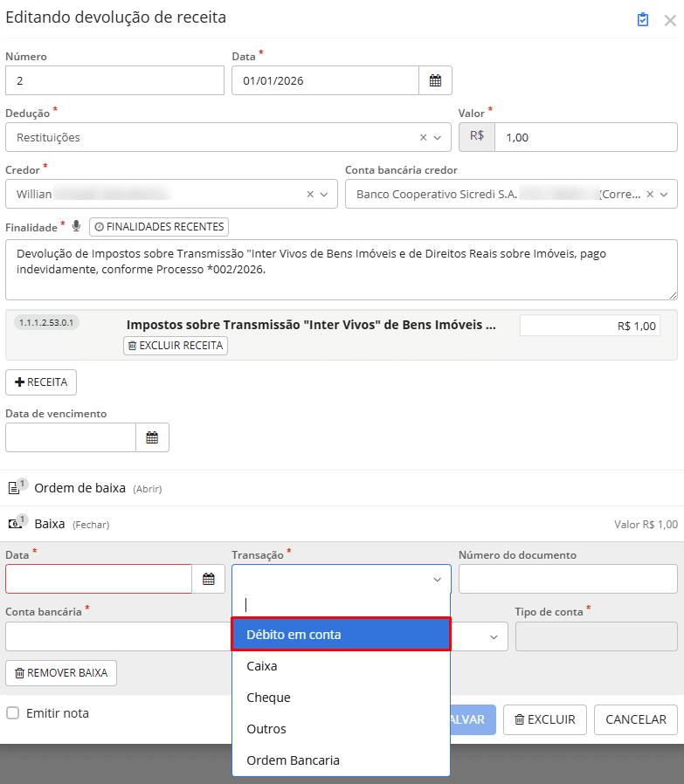This screenshot has width=684, height=784.
Task: Clear the Conta bancária credor selection
Action: [650, 194]
